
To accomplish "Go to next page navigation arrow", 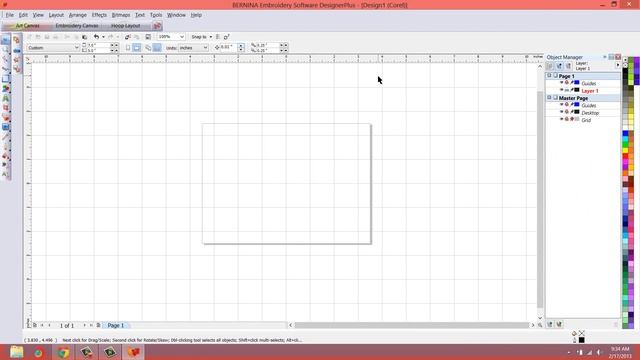I will click(x=84, y=325).
